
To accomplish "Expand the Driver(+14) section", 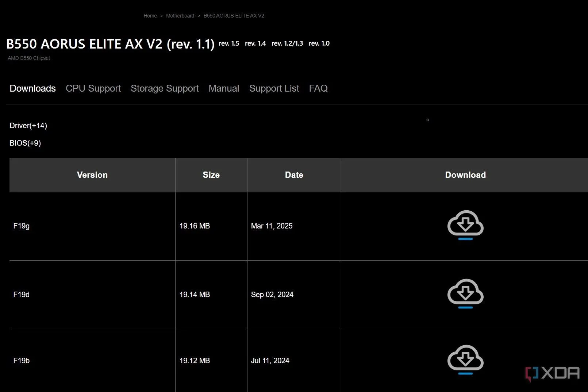I will [x=28, y=126].
